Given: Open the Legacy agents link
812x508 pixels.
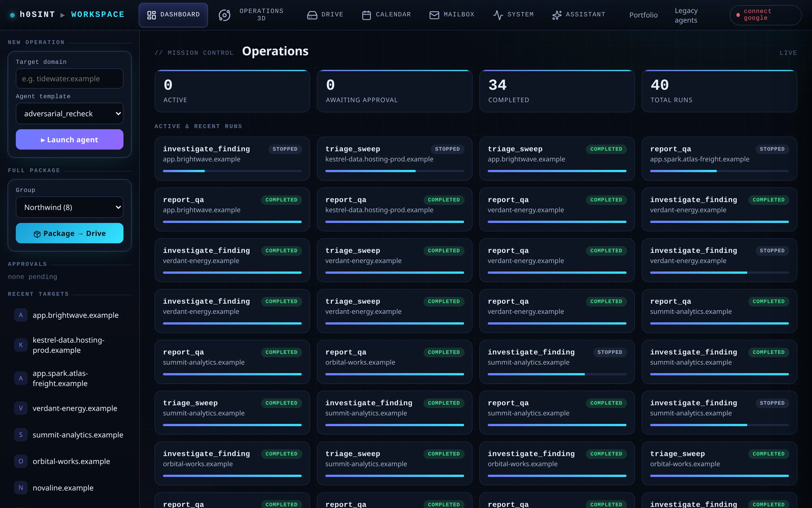Looking at the screenshot, I should (686, 16).
